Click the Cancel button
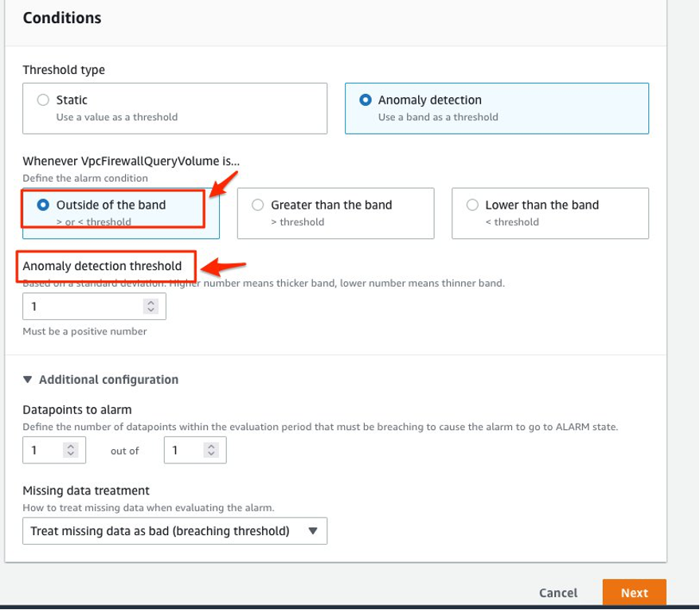 (558, 592)
